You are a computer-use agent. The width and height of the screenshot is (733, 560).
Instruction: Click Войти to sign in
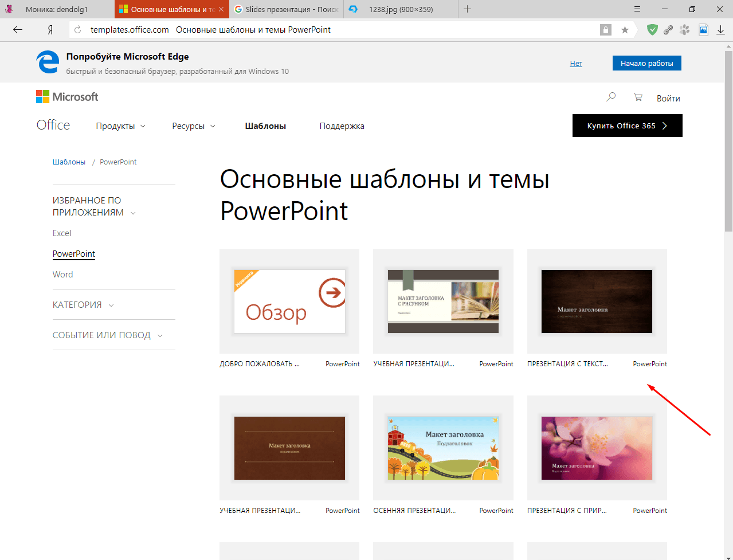coord(668,98)
